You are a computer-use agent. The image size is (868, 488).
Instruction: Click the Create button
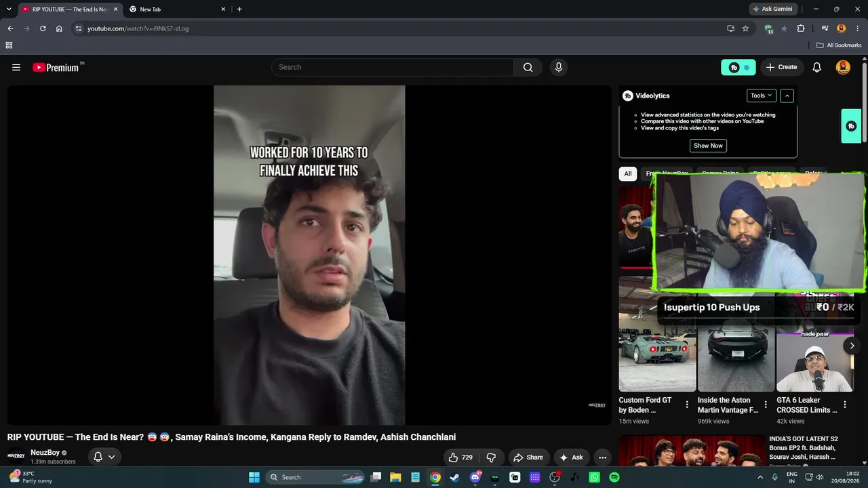pyautogui.click(x=781, y=67)
